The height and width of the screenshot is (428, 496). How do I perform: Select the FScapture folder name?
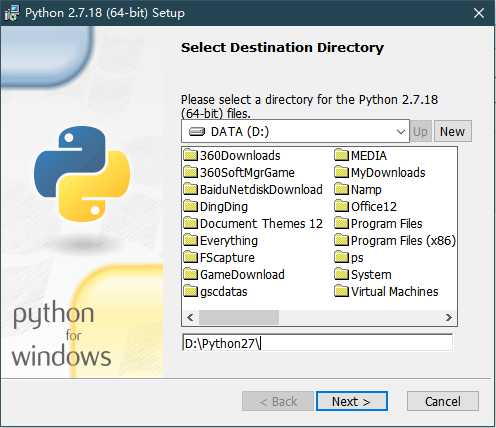click(x=227, y=258)
